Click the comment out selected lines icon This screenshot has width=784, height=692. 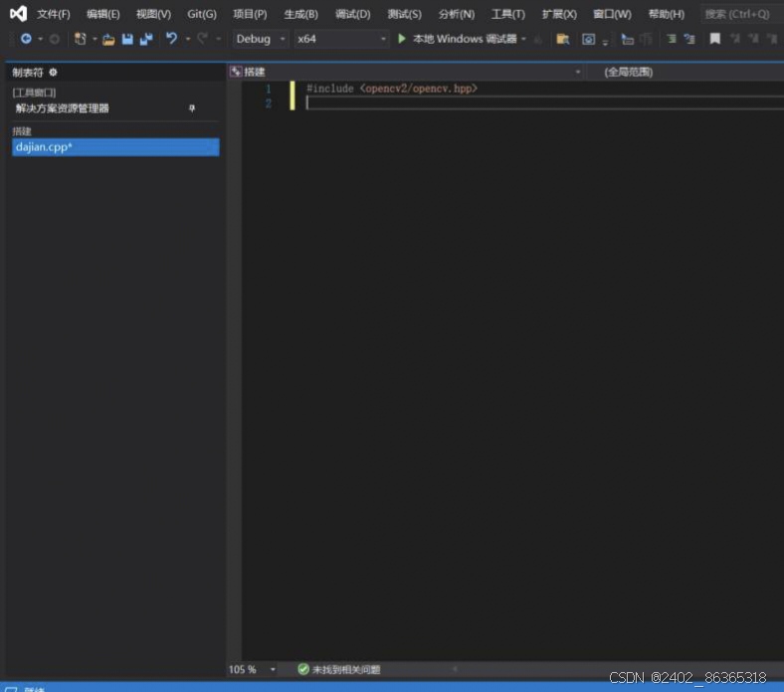click(671, 39)
